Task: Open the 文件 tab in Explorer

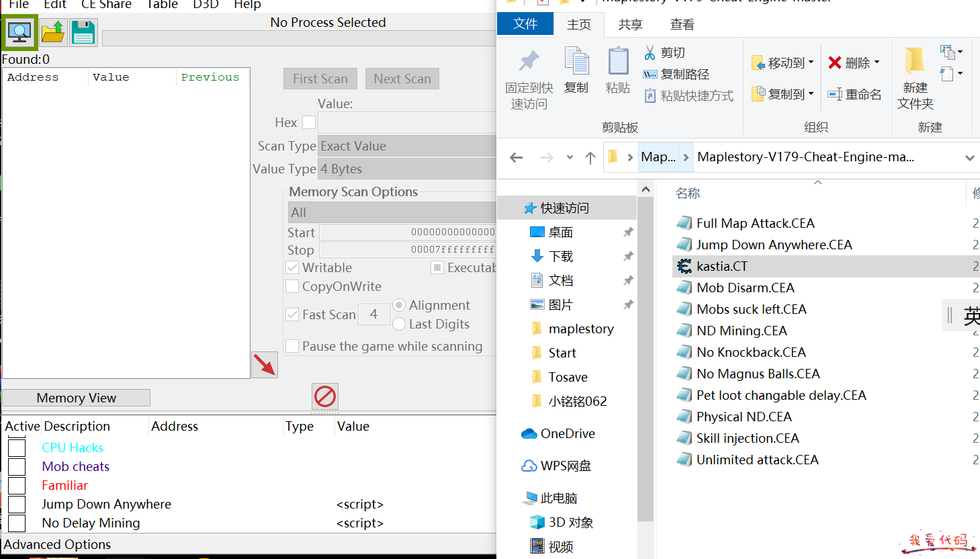Action: coord(525,24)
